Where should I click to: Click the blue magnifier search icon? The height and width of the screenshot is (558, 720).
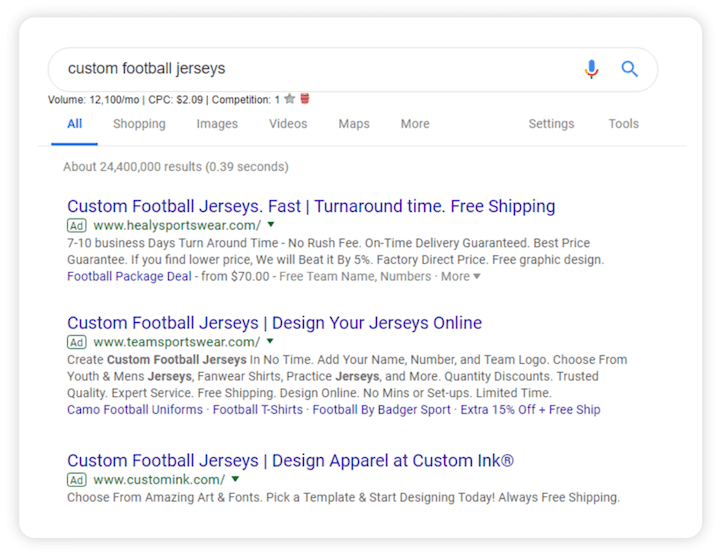click(x=630, y=69)
